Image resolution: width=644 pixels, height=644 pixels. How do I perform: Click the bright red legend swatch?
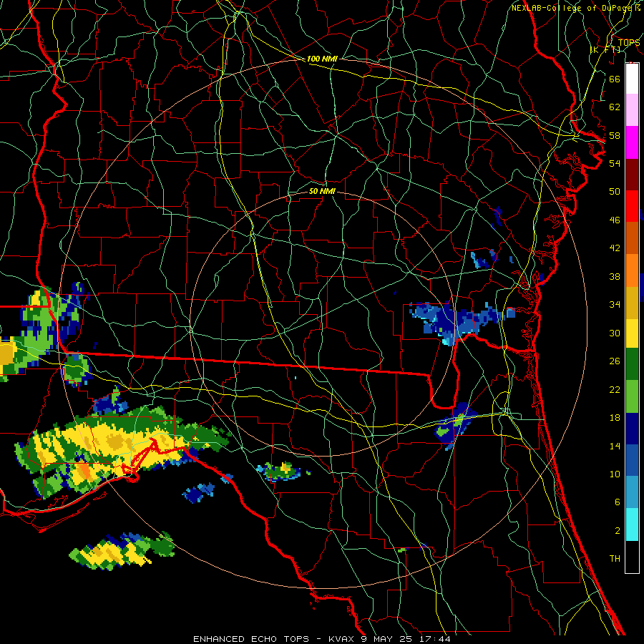[632, 206]
